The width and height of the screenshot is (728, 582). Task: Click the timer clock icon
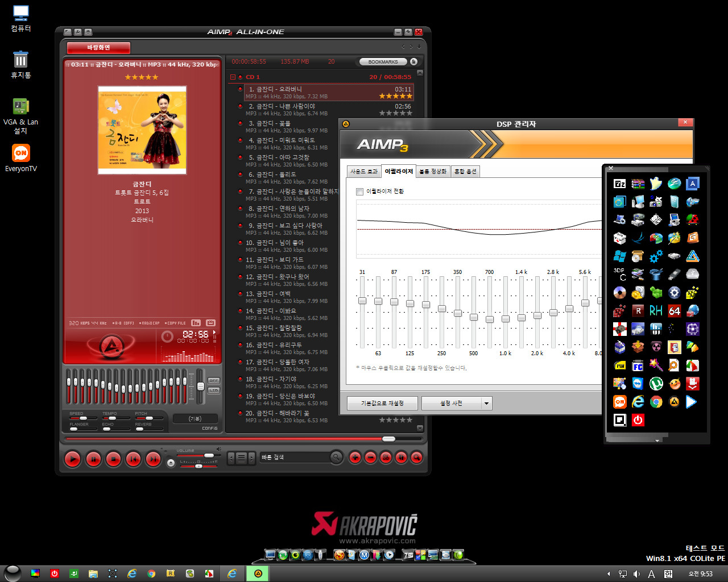167,336
